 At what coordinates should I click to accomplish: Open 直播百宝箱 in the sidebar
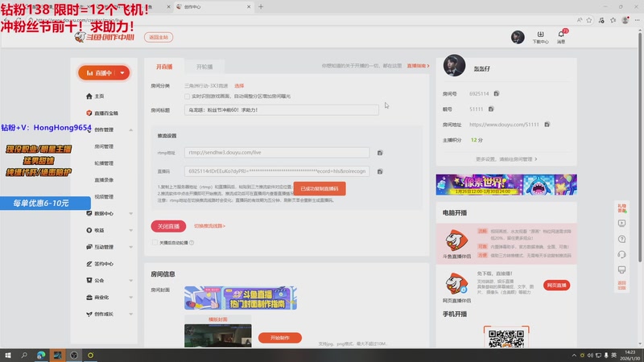tap(105, 113)
